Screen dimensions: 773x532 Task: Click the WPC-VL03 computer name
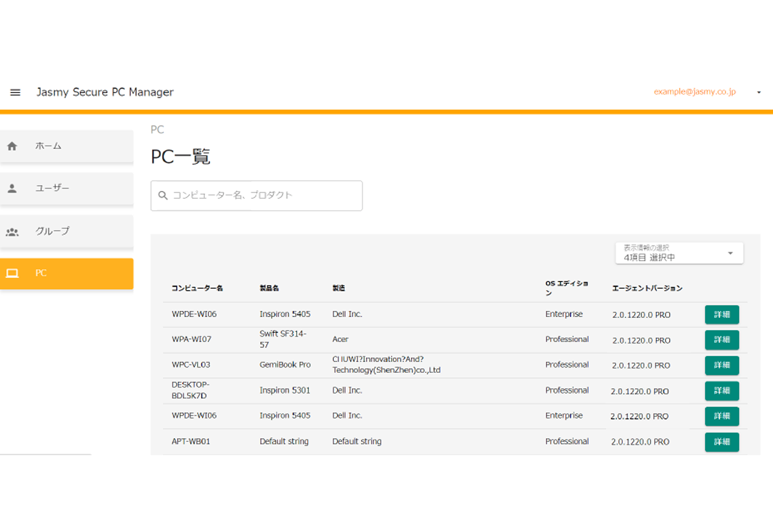point(191,364)
